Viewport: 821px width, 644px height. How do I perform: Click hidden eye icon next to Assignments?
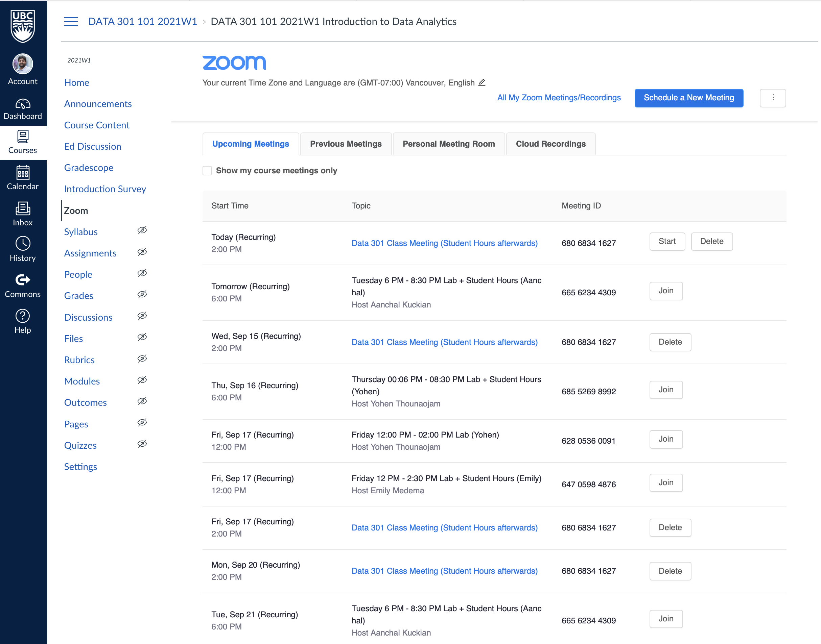click(142, 252)
